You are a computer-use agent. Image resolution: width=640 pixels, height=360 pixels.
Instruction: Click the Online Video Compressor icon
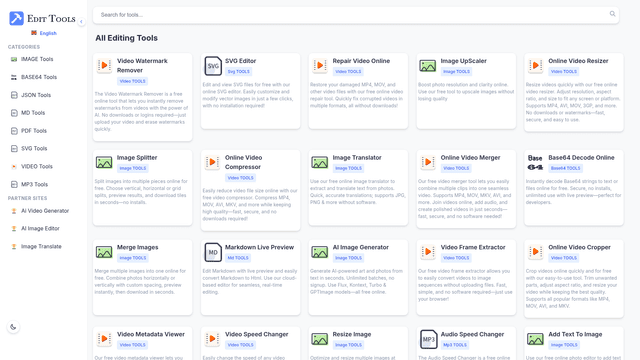[x=212, y=162]
